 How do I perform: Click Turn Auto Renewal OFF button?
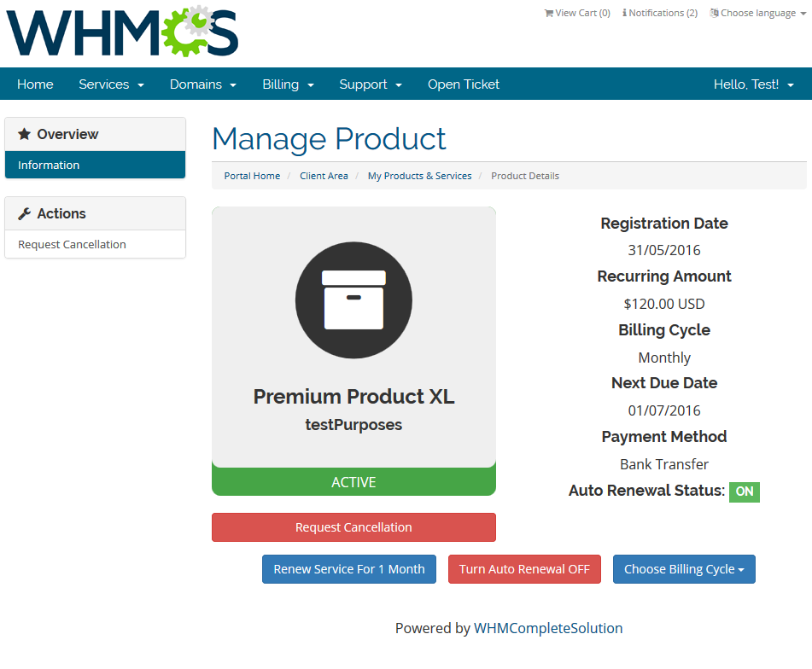pyautogui.click(x=524, y=569)
